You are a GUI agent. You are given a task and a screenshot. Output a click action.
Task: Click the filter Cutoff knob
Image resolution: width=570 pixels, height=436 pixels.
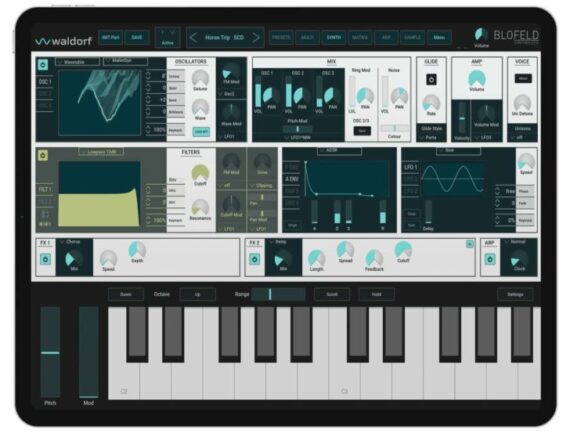click(200, 173)
